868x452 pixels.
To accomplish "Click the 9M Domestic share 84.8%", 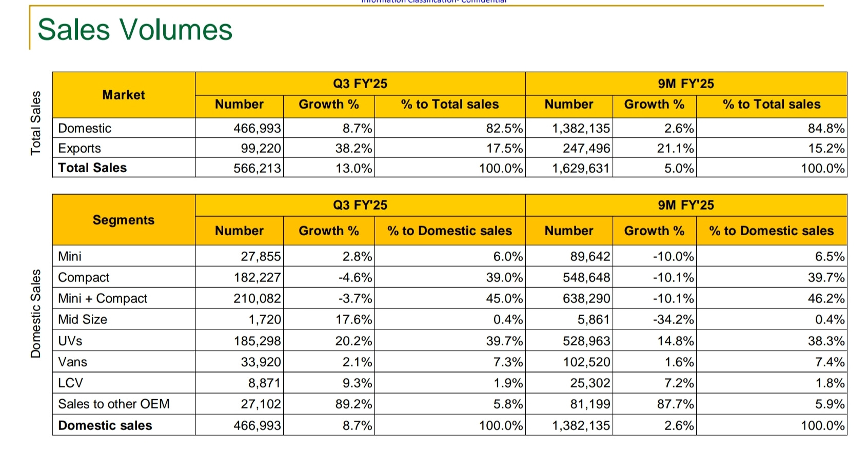I will pos(826,128).
